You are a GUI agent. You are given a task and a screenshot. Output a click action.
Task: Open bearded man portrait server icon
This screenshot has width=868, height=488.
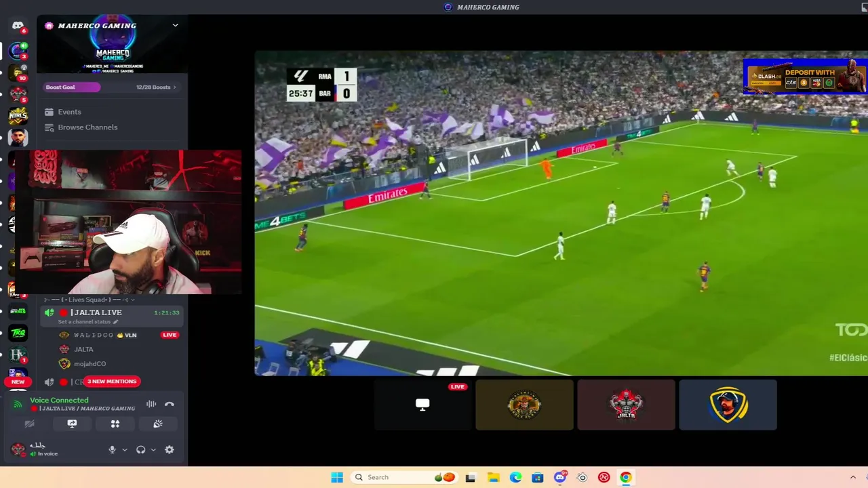pos(18,138)
